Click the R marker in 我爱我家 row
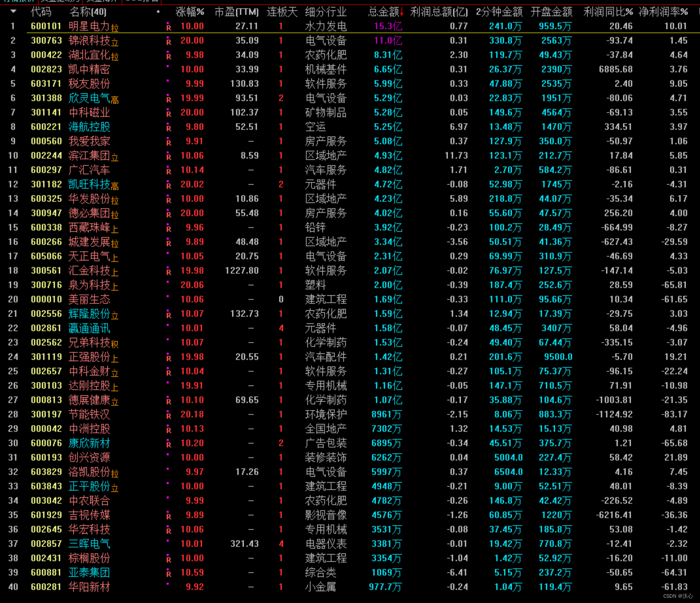Screen dimensions: 700x603 [169, 142]
